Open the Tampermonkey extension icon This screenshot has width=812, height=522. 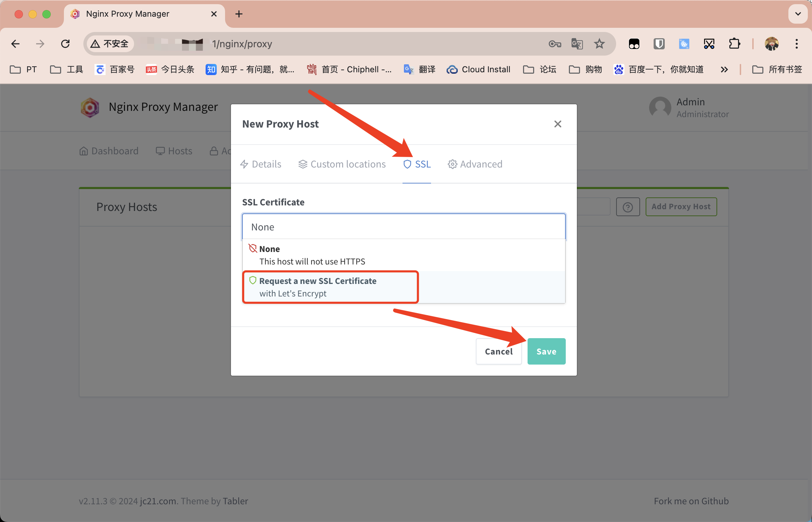click(x=634, y=44)
